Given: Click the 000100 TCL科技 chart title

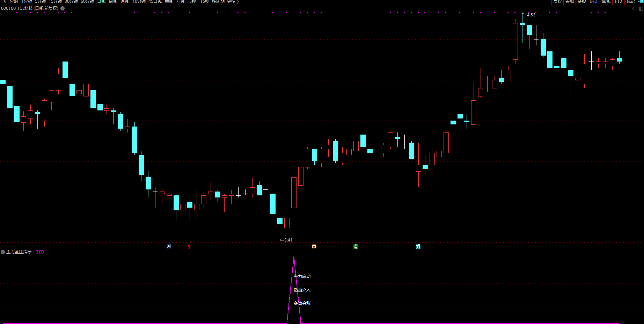Looking at the screenshot, I should (x=30, y=8).
